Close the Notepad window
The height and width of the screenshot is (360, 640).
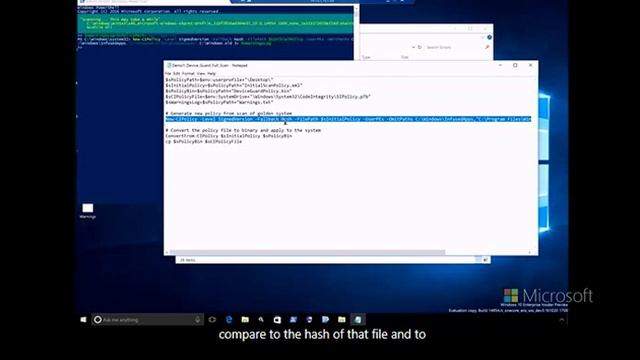(x=530, y=65)
